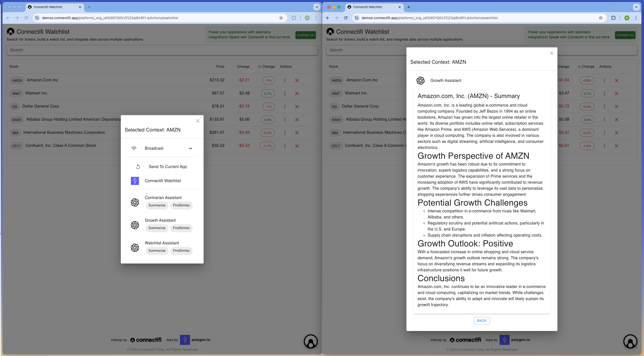View site information icon in left address bar
The image size is (644, 356).
(x=37, y=18)
